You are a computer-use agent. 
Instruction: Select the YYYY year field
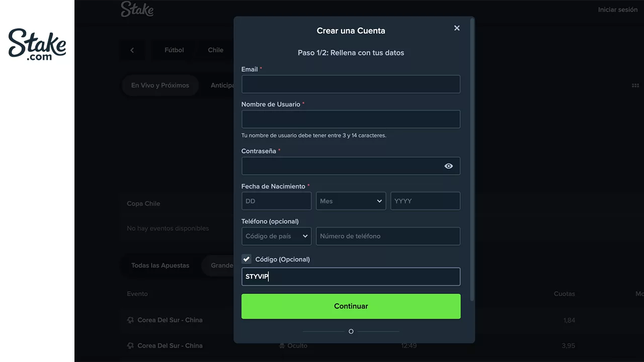pos(425,201)
